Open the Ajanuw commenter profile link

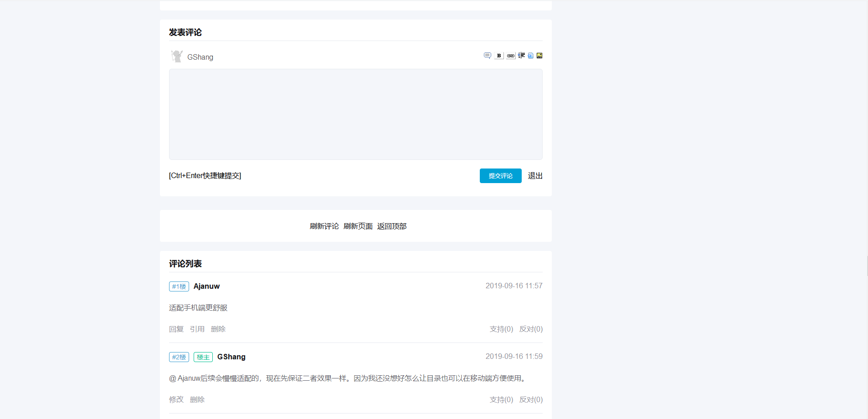(x=206, y=286)
